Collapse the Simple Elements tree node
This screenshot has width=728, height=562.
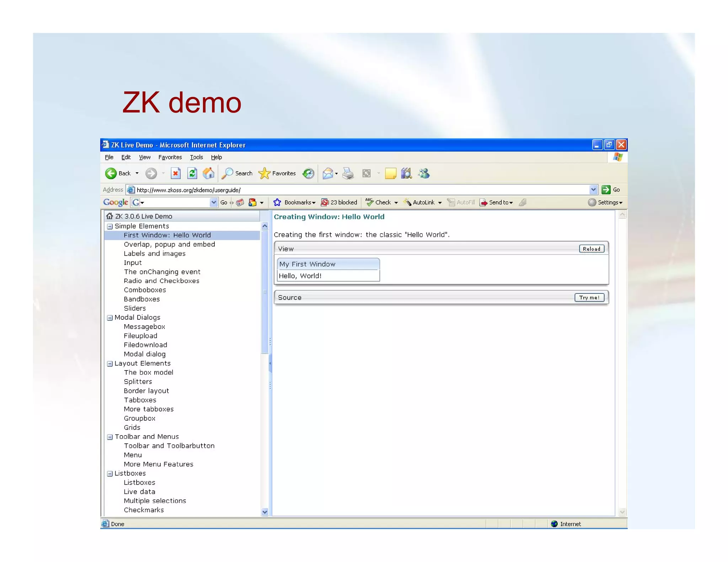(110, 226)
